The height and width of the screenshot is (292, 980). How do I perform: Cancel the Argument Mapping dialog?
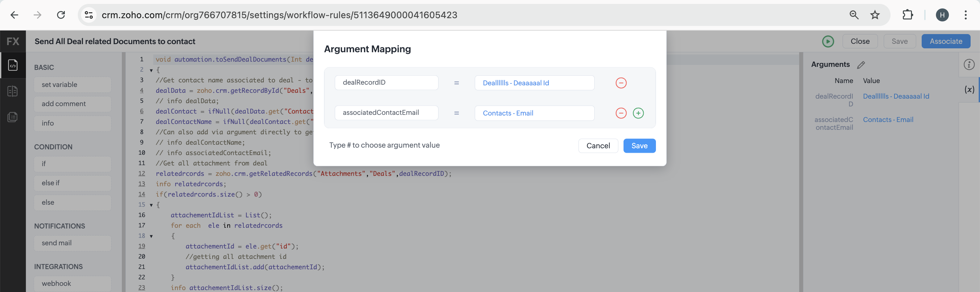coord(598,146)
